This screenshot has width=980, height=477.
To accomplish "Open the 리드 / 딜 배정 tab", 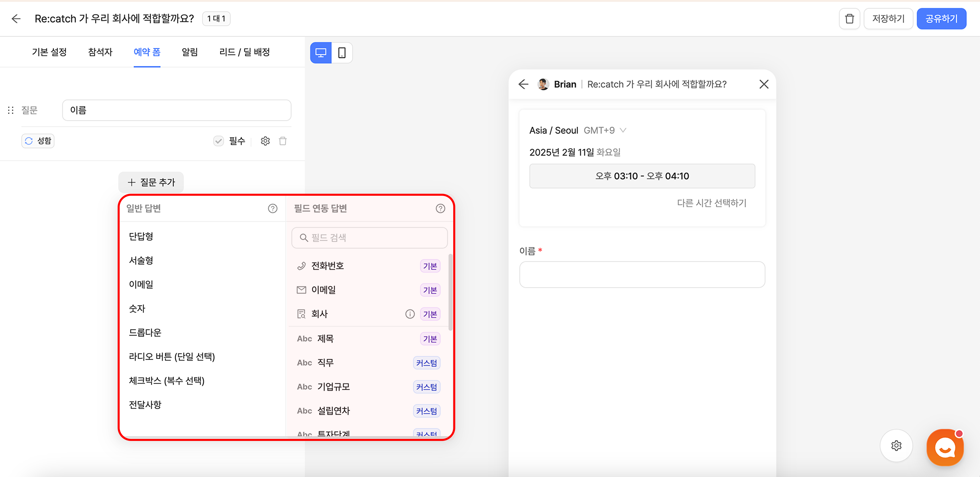I will coord(244,52).
